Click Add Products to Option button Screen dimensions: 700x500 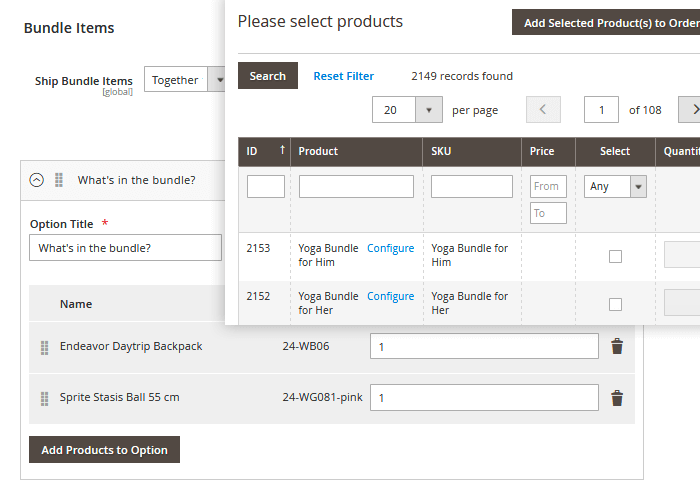(104, 450)
